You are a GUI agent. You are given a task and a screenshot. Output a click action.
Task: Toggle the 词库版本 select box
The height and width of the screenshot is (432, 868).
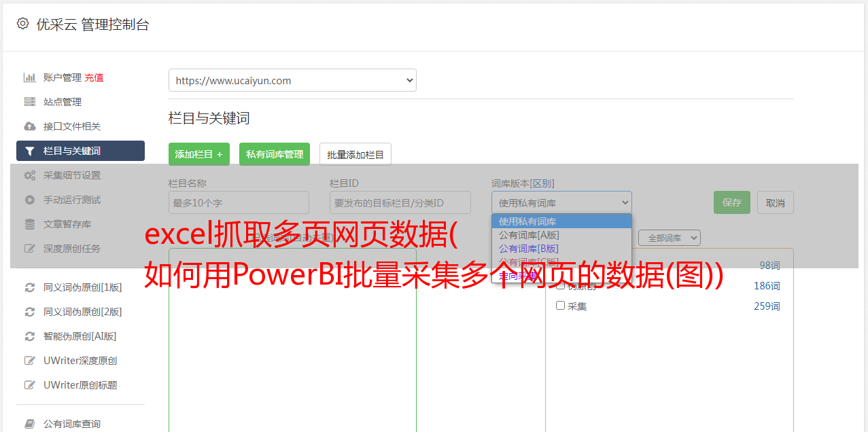pyautogui.click(x=561, y=202)
